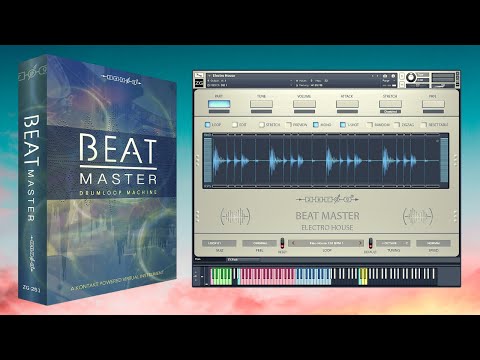Click the right vertical slider beside waveform

444,160
